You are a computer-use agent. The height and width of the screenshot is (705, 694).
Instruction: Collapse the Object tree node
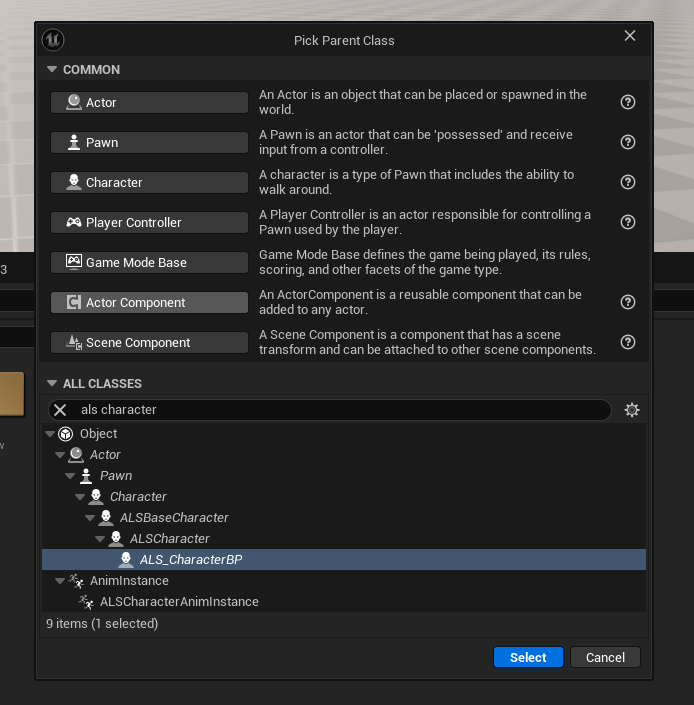[50, 434]
